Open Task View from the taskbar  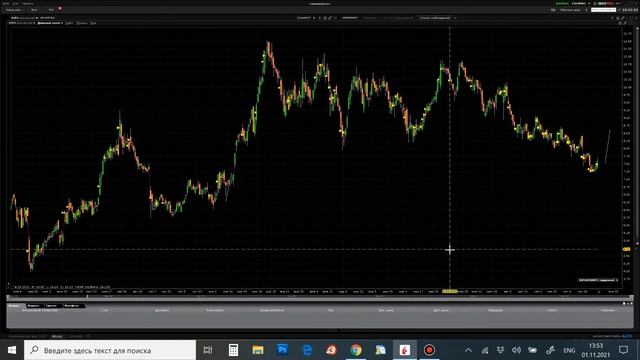coord(208,350)
